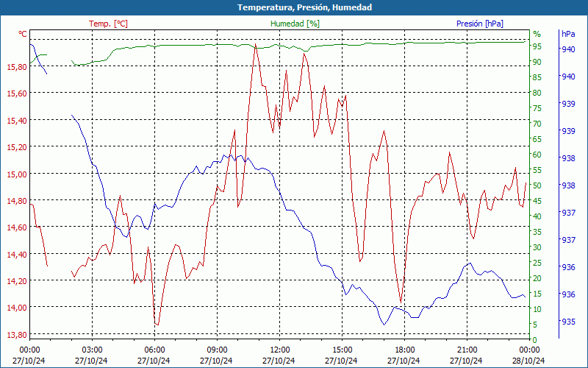Click the '15,00' temperature axis value
Screen dimensions: 588x368
click(x=16, y=174)
